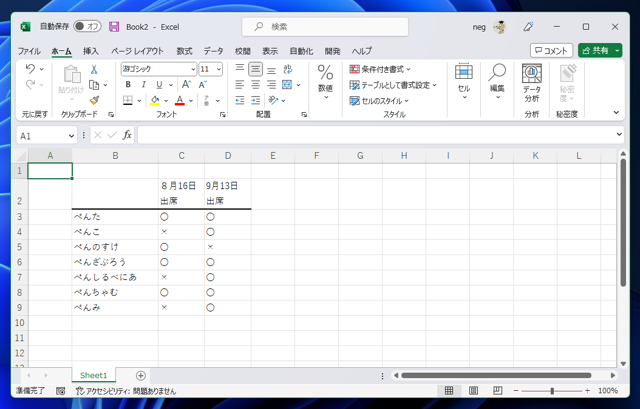This screenshot has height=409, width=640.
Task: Center text horizontally
Action: (x=256, y=84)
